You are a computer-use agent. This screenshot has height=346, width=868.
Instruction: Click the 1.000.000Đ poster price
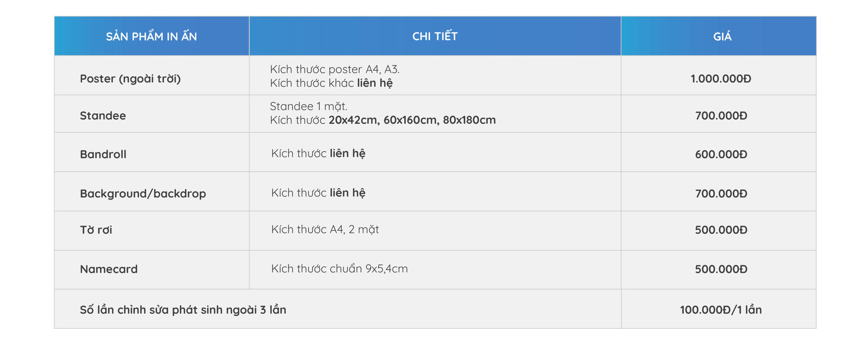tap(721, 79)
